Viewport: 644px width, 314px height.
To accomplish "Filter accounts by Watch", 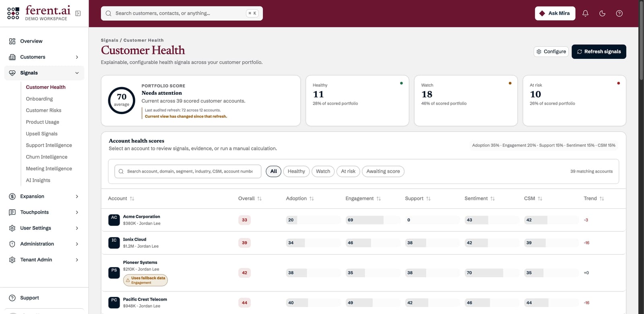I will (x=323, y=171).
